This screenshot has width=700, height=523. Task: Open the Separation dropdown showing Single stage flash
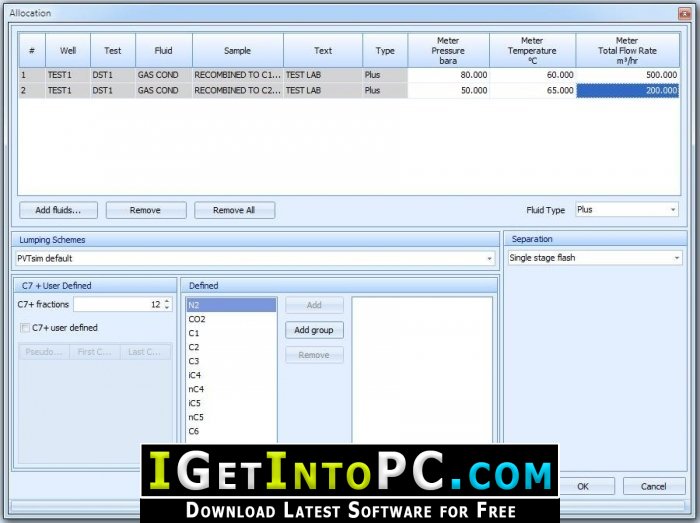(595, 258)
